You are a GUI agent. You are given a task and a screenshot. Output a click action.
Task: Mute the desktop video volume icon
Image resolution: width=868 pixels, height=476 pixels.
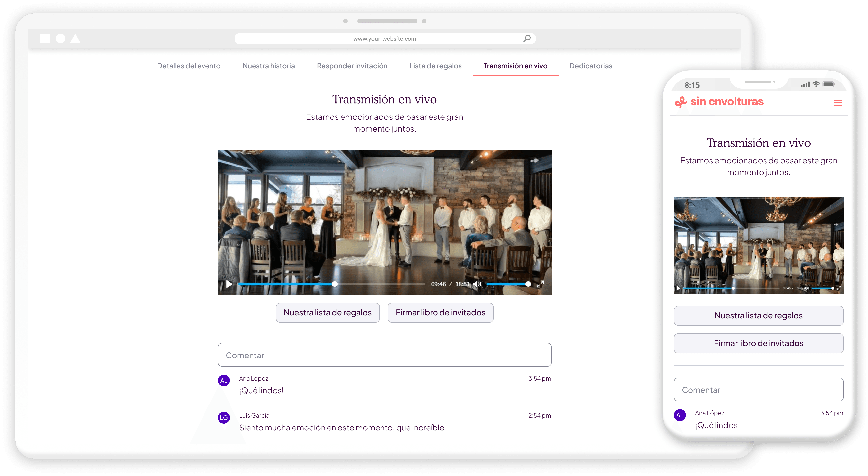click(x=477, y=284)
